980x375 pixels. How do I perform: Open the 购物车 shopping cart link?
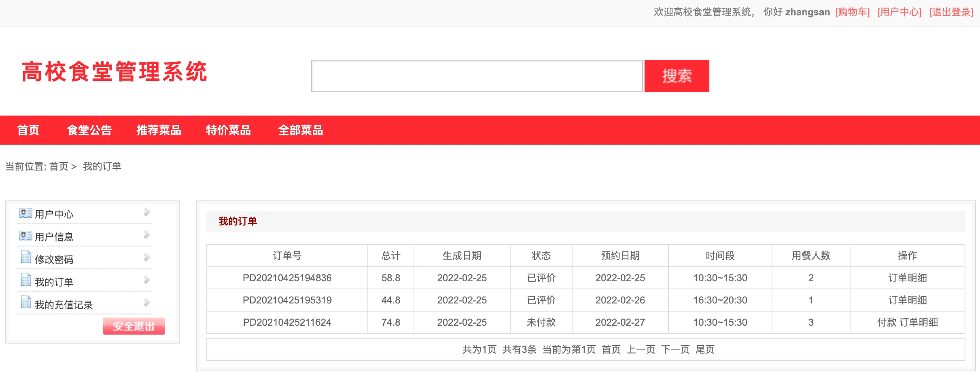(852, 12)
